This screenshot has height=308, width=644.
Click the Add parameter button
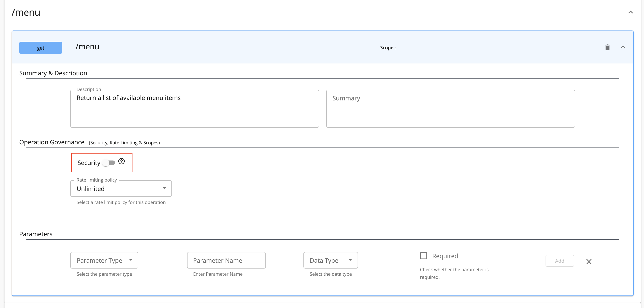tap(560, 260)
